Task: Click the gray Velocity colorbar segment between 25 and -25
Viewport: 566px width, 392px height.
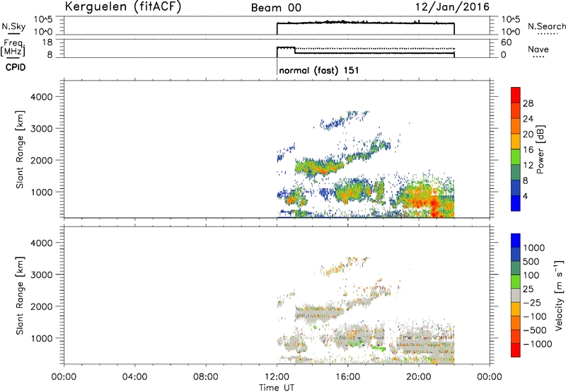Action: pos(516,296)
